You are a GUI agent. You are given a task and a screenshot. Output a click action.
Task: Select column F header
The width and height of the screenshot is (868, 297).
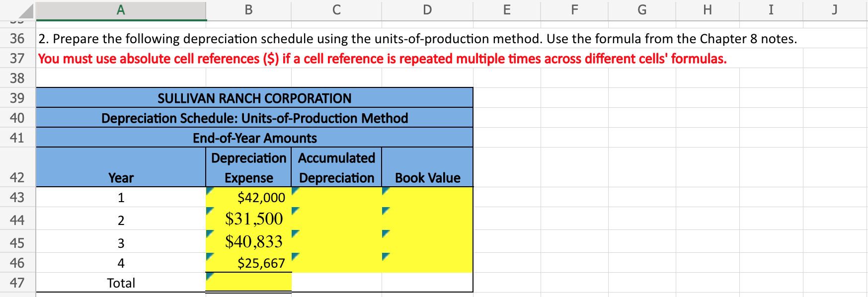pos(574,10)
